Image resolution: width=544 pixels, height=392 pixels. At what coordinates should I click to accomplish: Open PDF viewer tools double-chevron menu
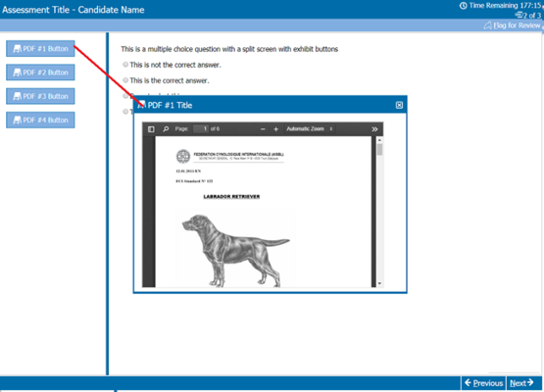point(374,129)
